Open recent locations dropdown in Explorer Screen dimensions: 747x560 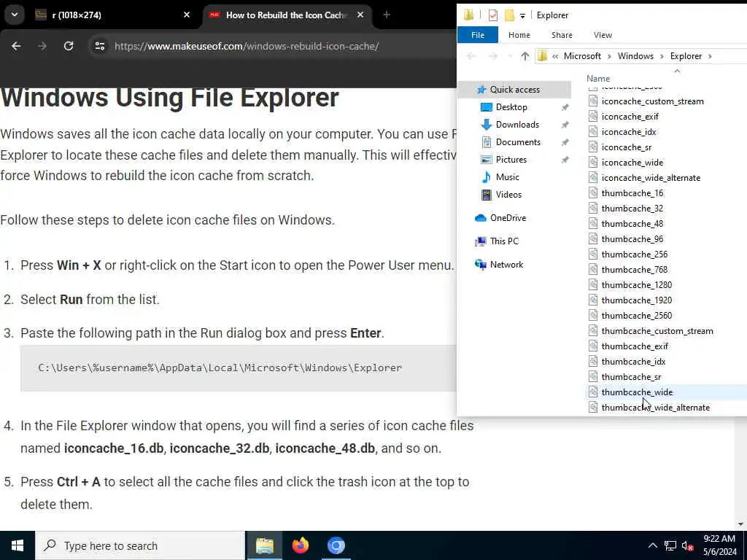(510, 56)
